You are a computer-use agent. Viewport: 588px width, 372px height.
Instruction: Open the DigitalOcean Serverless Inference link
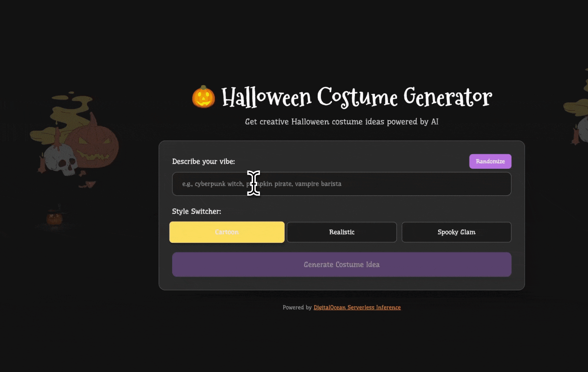[357, 308]
